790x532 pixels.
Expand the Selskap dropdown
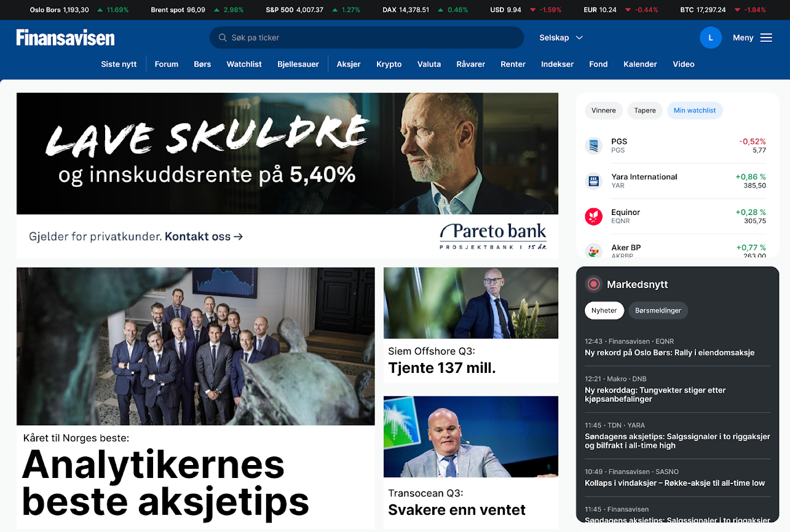click(561, 37)
